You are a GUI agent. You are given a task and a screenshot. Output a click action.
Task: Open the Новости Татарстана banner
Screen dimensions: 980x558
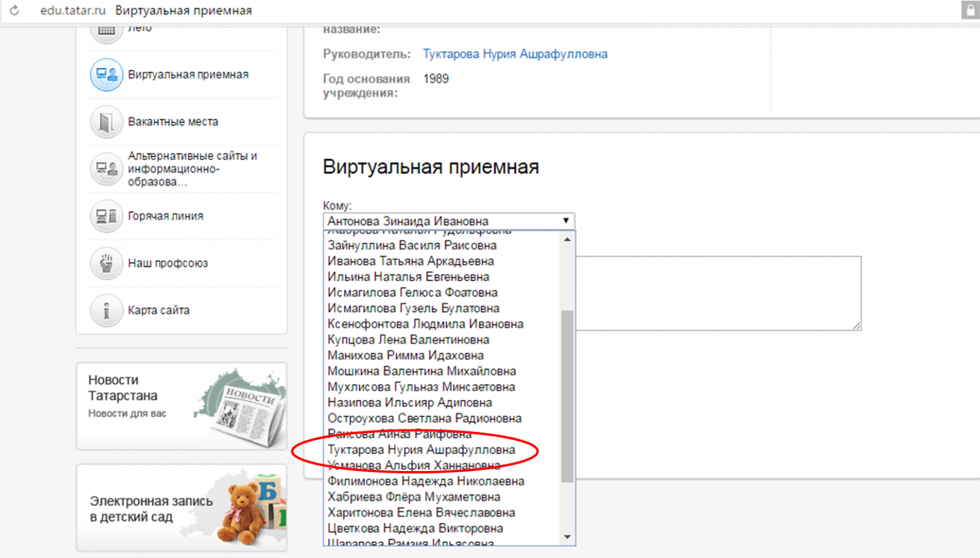(181, 405)
